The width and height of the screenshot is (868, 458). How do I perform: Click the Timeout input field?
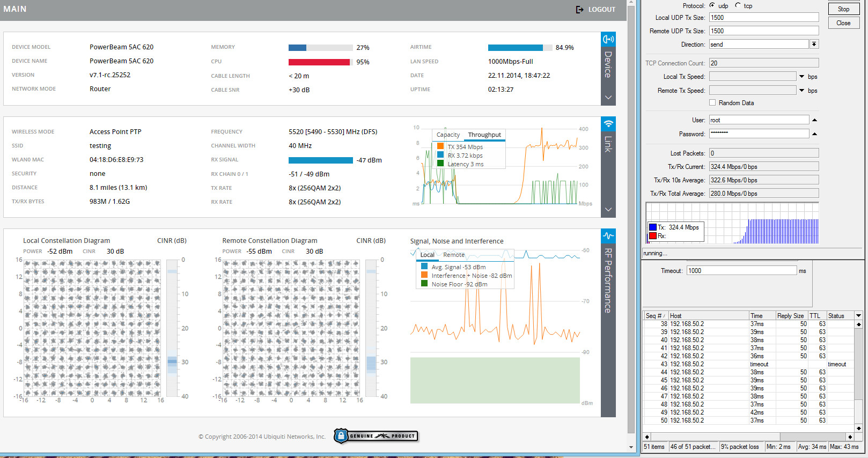click(741, 271)
